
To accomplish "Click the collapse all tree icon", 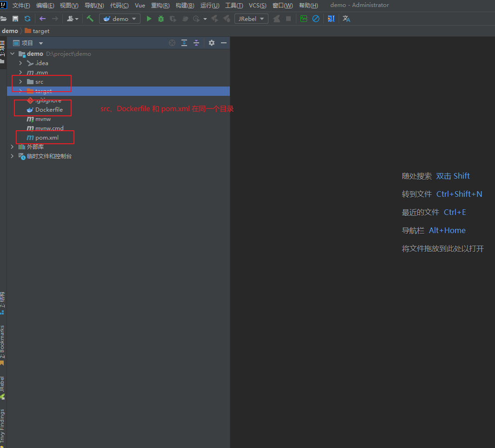I will [x=196, y=43].
